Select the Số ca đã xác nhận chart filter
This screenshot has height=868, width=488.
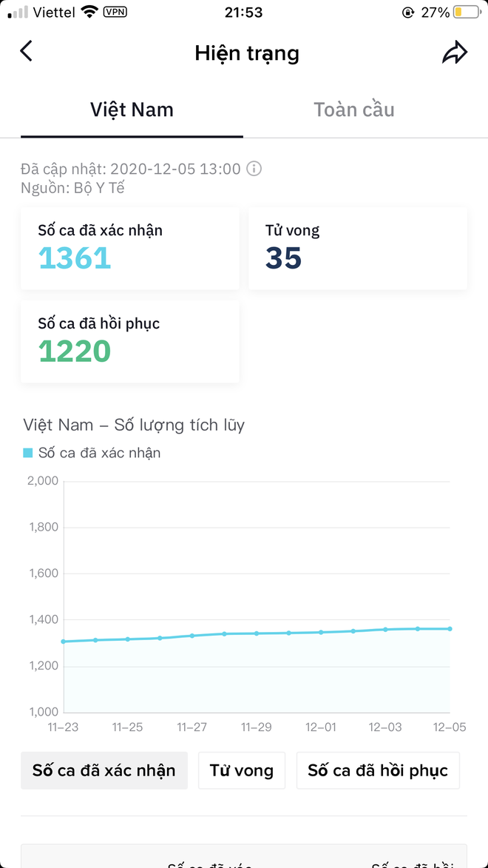pos(104,770)
